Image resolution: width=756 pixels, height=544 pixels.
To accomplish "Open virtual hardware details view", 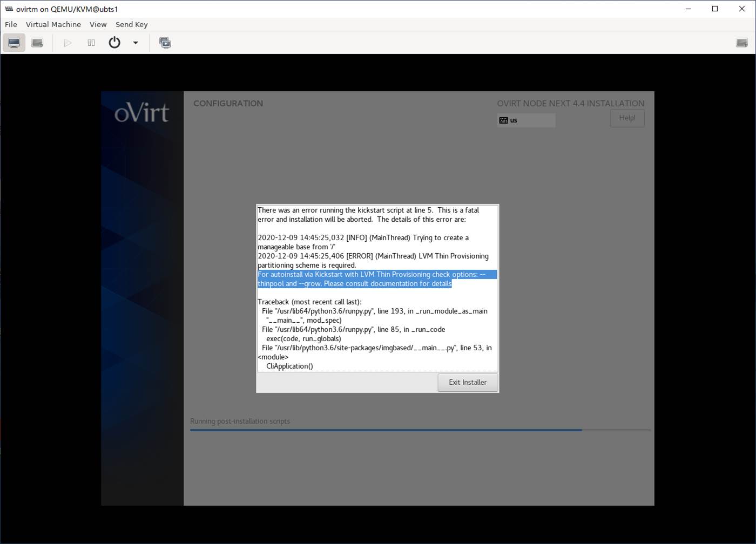I will (37, 43).
